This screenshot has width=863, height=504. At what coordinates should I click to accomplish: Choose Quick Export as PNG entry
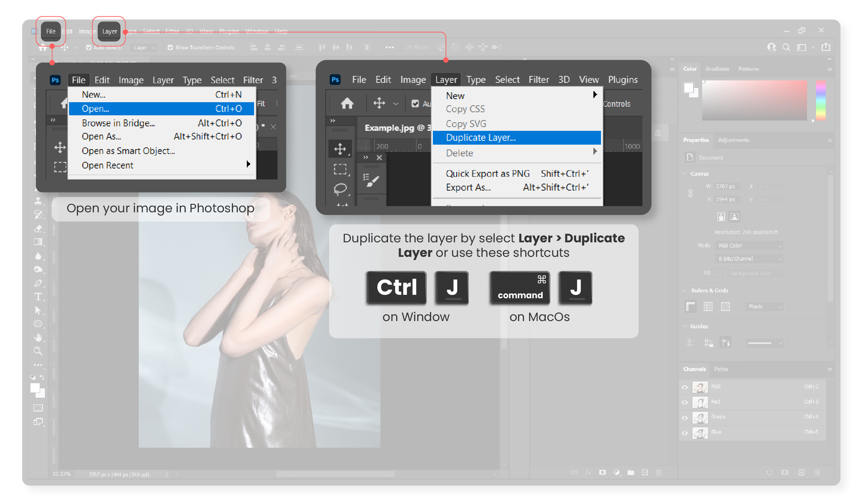(516, 174)
